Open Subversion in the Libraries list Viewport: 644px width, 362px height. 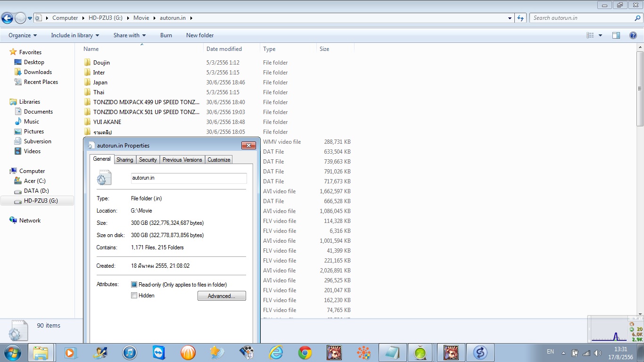(37, 141)
